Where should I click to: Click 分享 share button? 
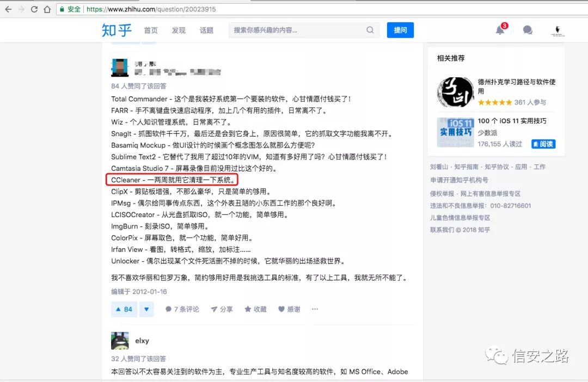pyautogui.click(x=222, y=309)
